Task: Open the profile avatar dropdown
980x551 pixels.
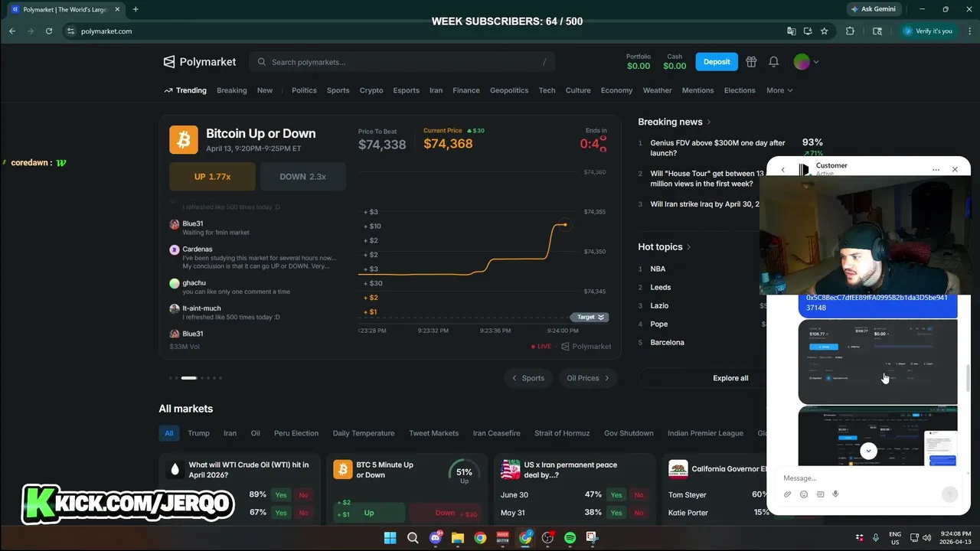Action: (x=806, y=62)
